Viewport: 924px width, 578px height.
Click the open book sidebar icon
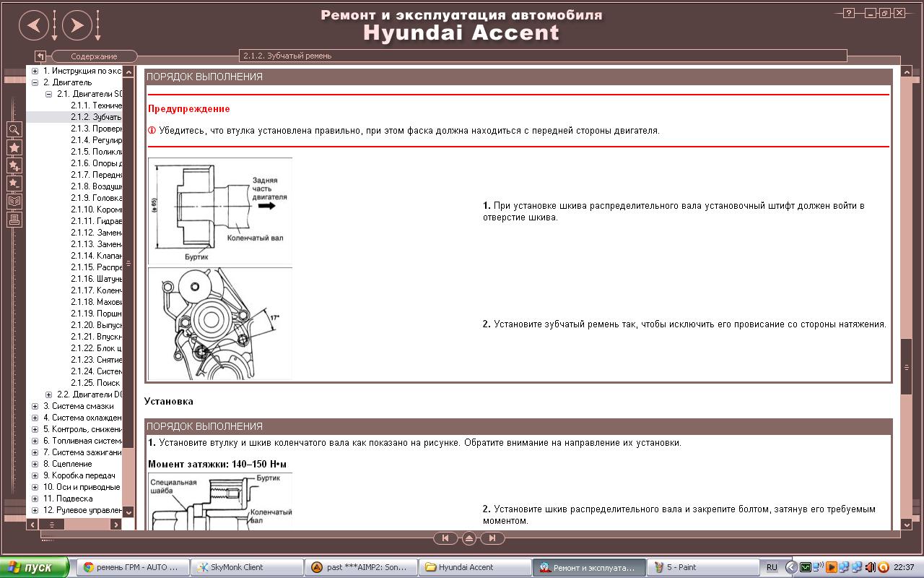[14, 202]
